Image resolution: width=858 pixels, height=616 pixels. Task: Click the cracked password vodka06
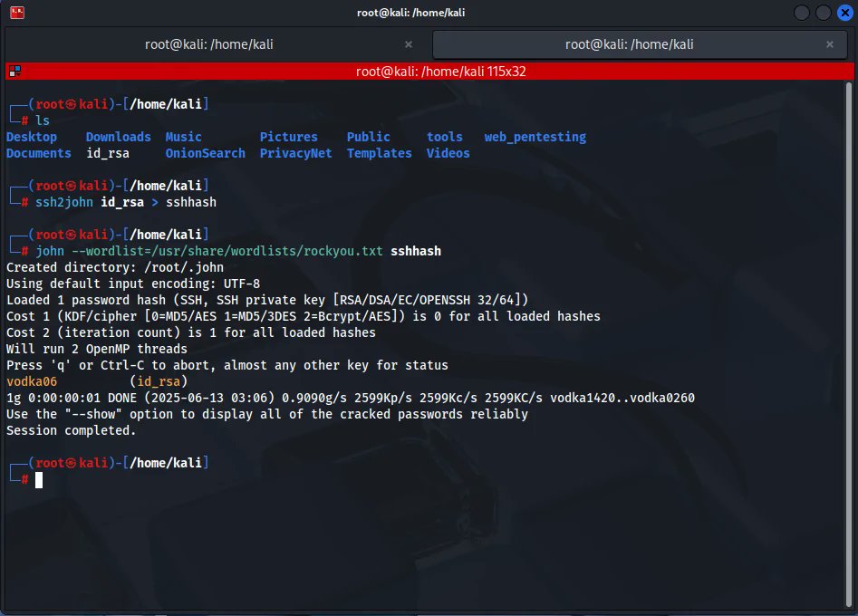point(32,381)
